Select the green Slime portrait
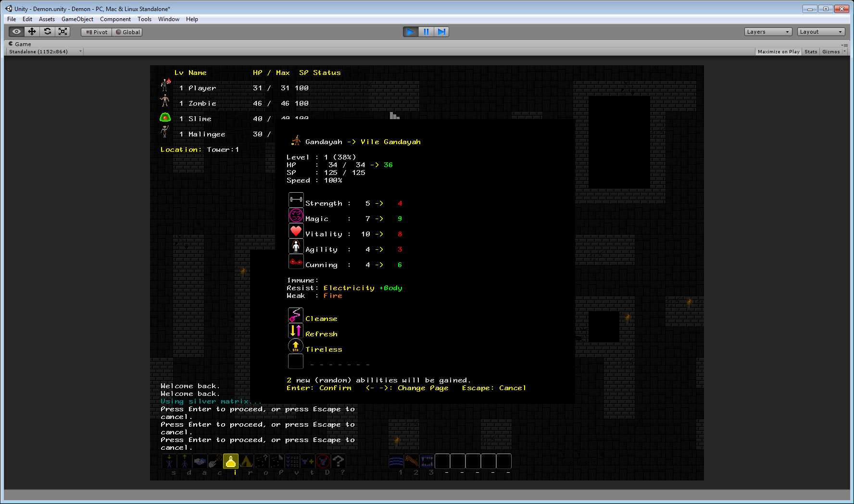This screenshot has height=504, width=854. tap(165, 117)
